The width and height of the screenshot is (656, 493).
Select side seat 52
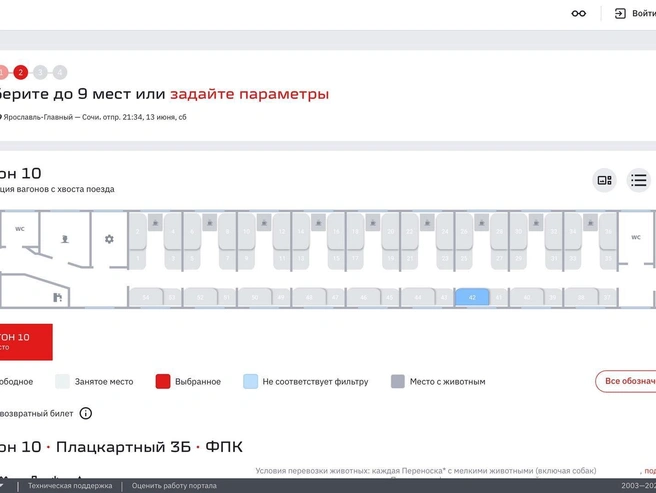click(200, 297)
